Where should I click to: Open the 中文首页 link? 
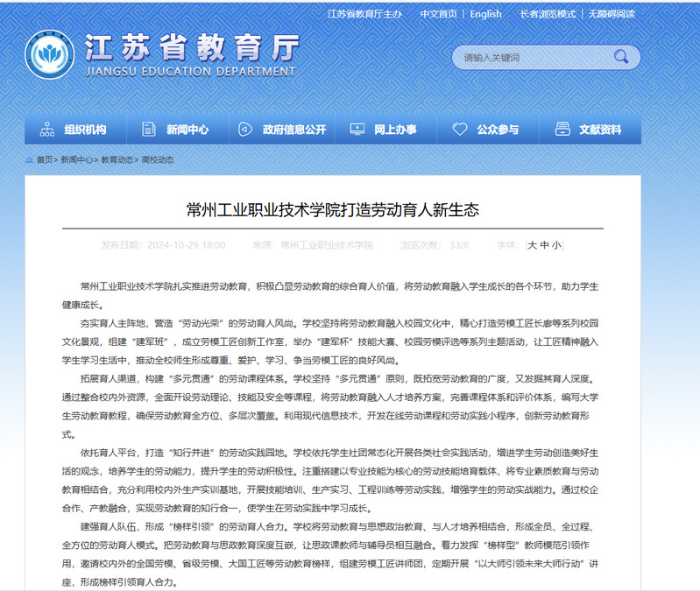point(438,14)
